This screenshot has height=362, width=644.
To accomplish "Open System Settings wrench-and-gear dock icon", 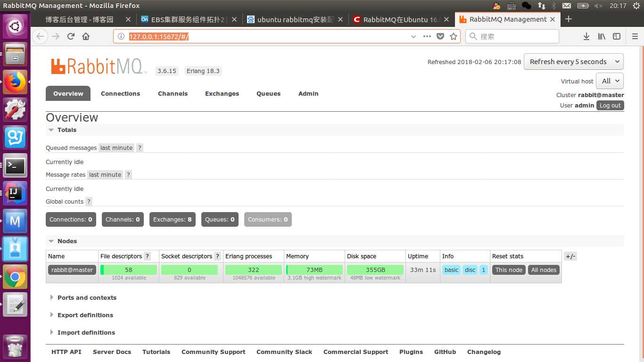I will 16,109.
